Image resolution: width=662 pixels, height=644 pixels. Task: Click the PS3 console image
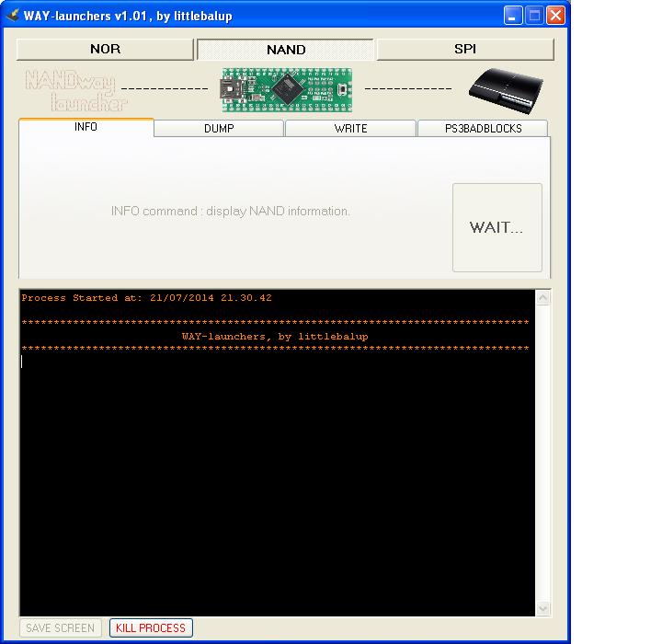point(499,88)
